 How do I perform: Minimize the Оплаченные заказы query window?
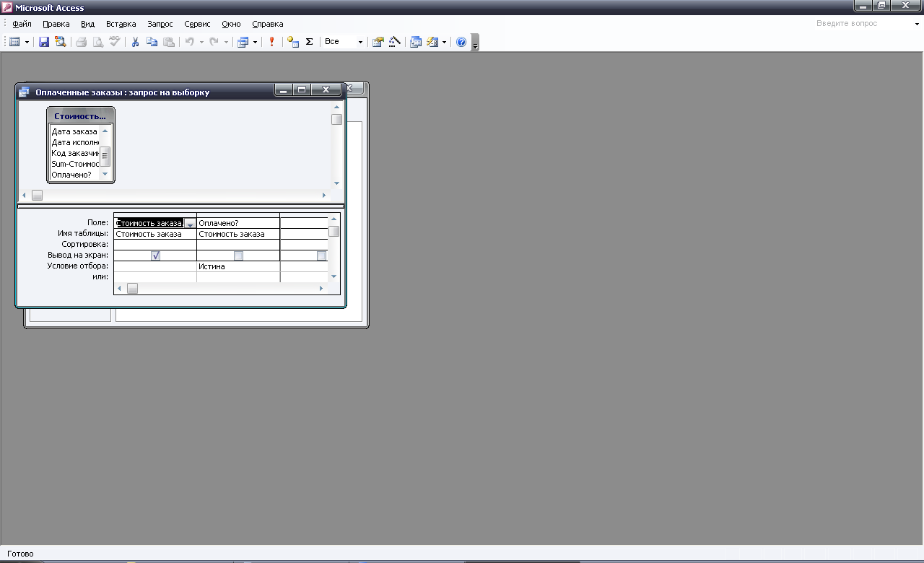click(x=283, y=90)
